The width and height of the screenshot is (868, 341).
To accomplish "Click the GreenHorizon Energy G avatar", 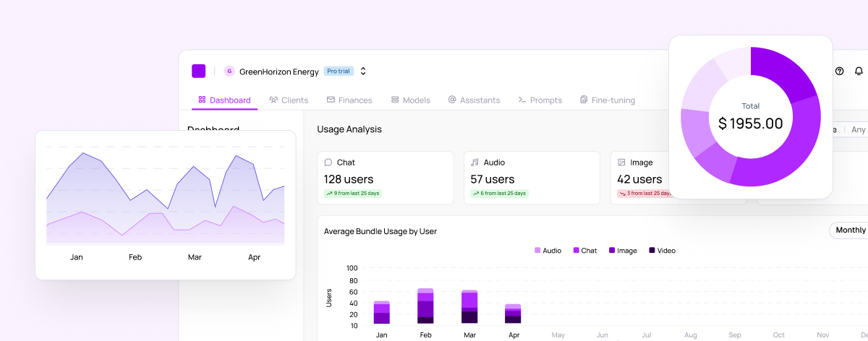I will [229, 71].
